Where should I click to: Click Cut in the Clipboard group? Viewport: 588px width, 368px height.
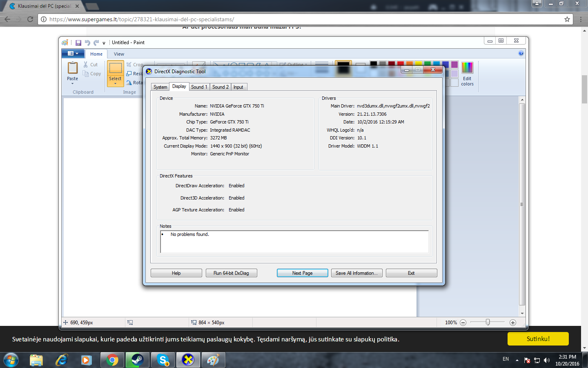coord(91,65)
